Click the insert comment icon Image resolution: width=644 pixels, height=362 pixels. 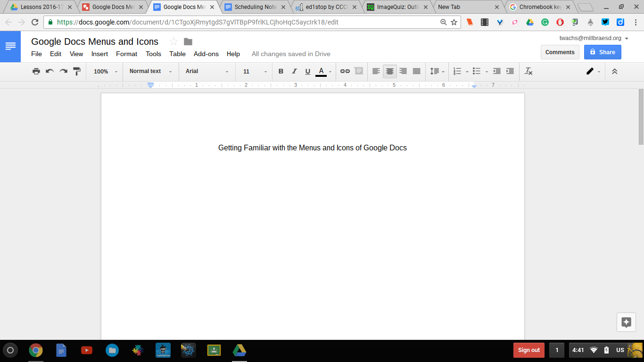coord(359,71)
